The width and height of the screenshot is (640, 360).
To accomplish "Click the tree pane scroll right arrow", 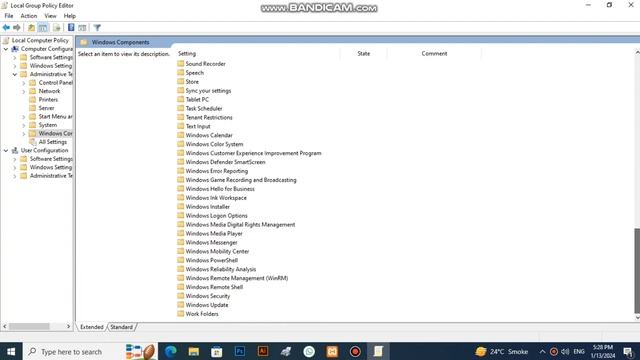I will (68, 327).
